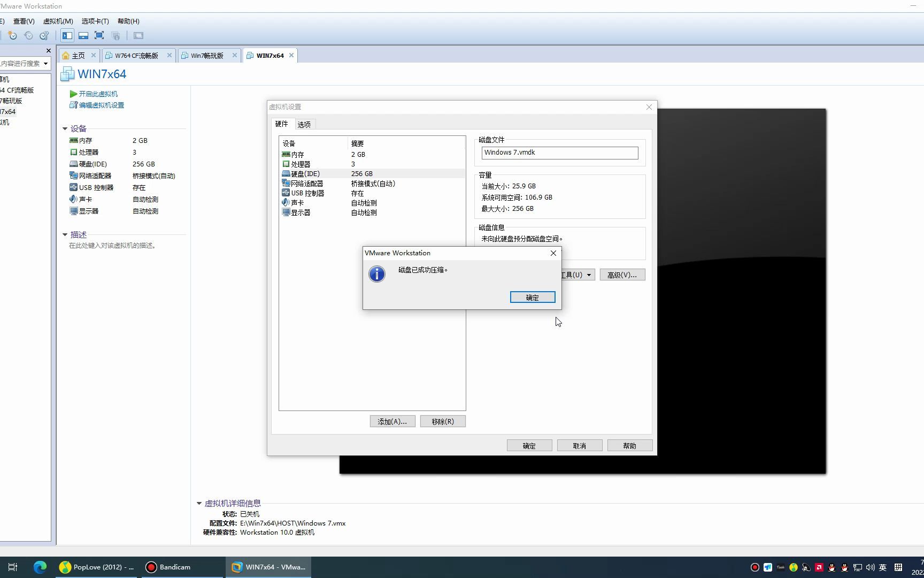Click the home icon on 主页 tab

(66, 56)
